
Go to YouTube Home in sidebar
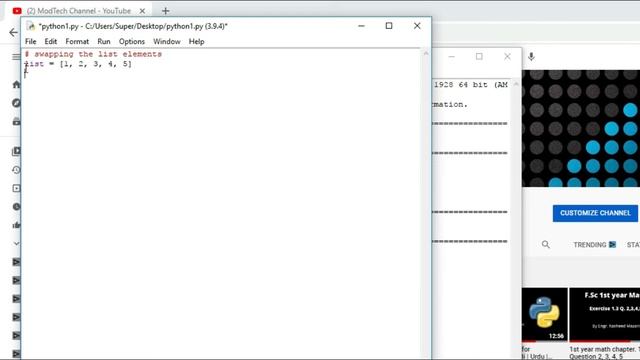coord(16,84)
